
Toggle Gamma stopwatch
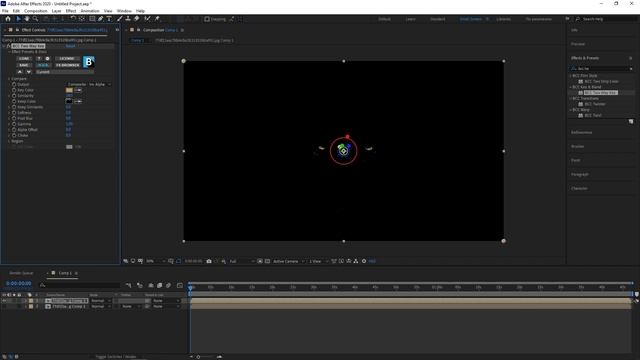point(14,124)
